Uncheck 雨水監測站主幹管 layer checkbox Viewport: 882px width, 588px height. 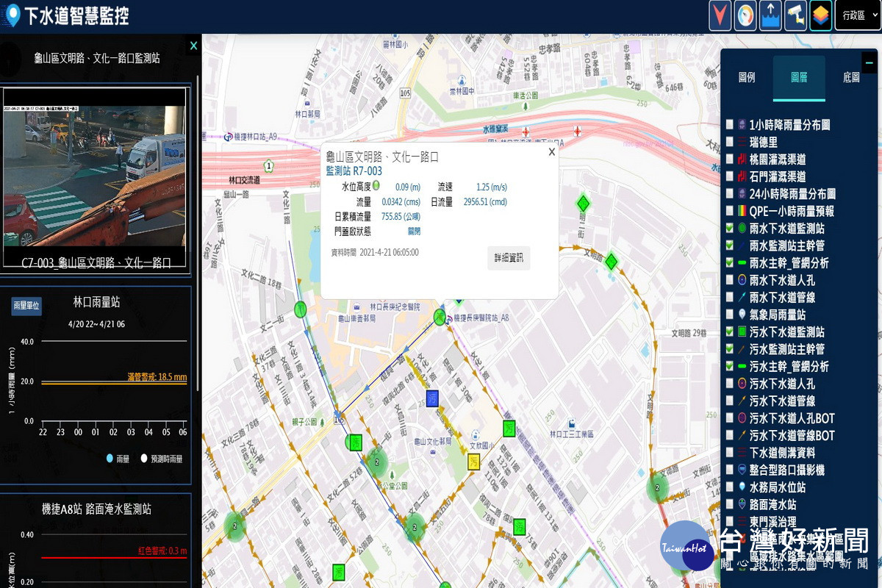[729, 245]
